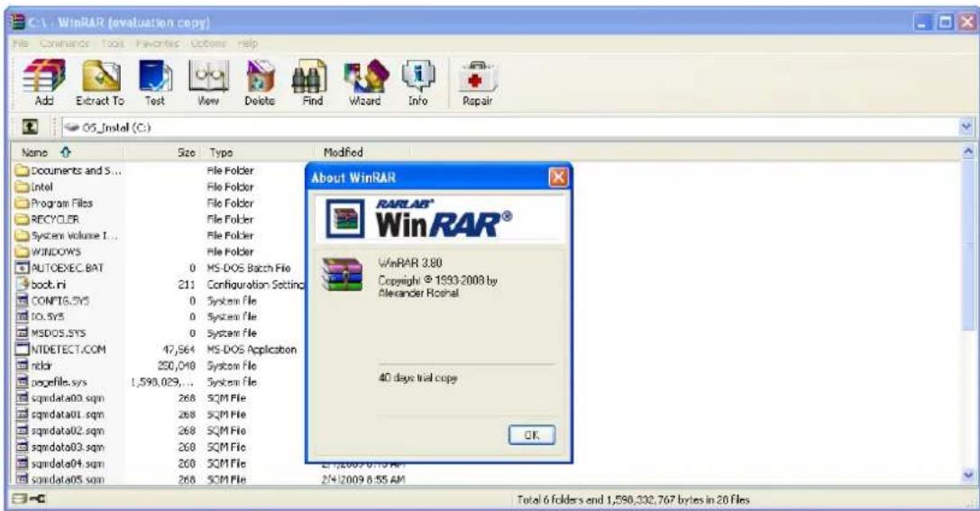Open the File menu
The width and height of the screenshot is (980, 511).
(x=21, y=44)
